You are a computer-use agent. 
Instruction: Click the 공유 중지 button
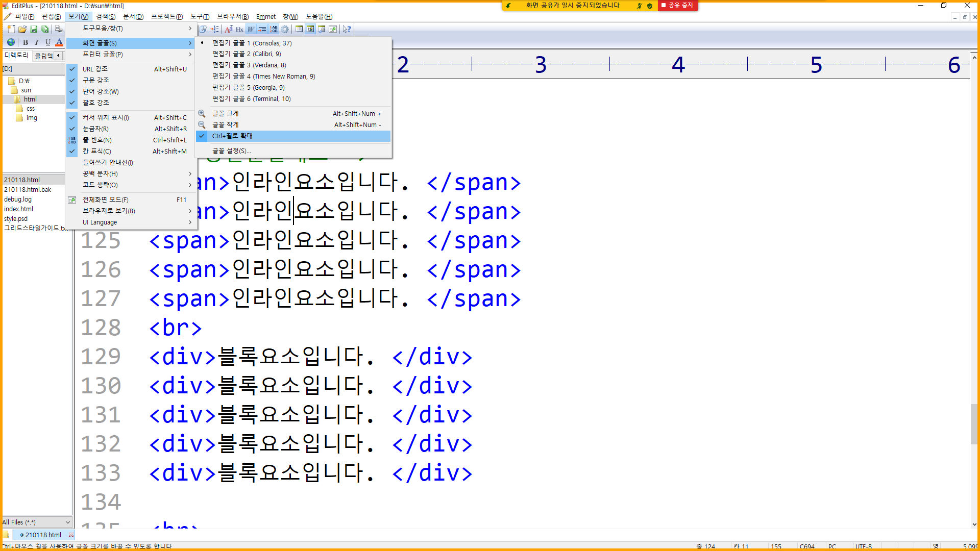(677, 5)
